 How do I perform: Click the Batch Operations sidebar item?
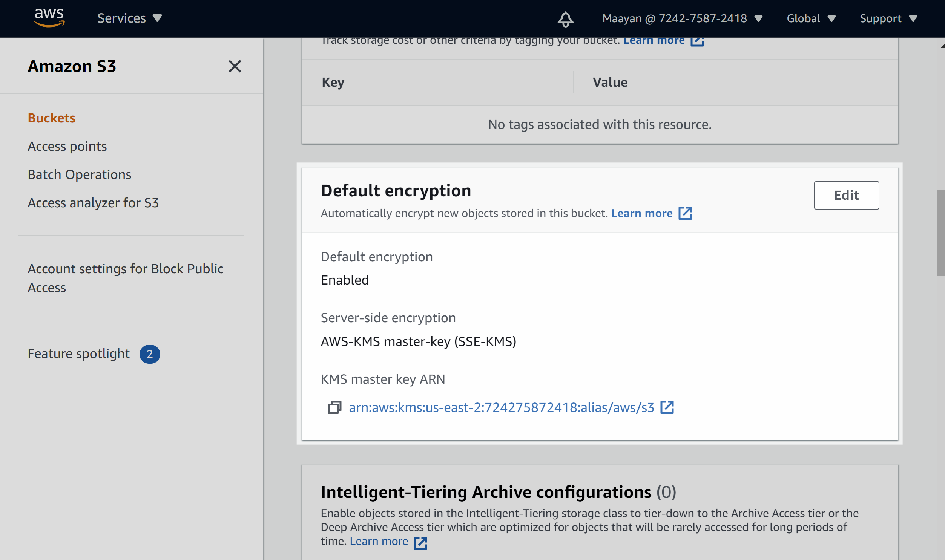coord(79,174)
